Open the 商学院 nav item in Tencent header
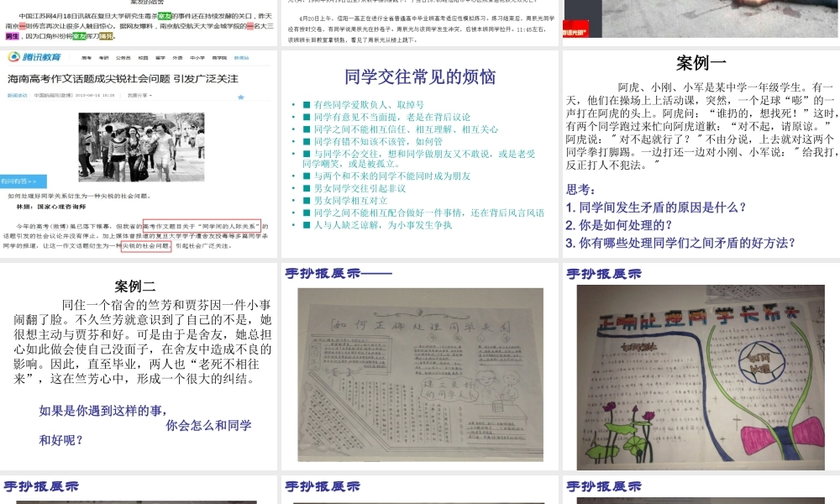 point(219,58)
